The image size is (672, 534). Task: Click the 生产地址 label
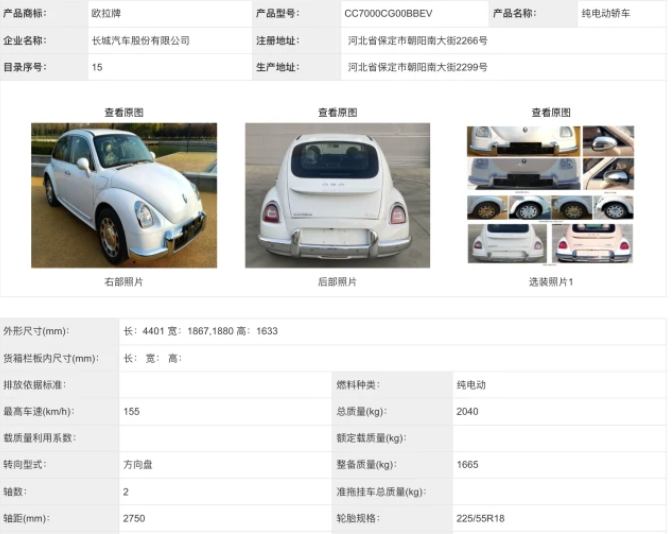pos(278,67)
